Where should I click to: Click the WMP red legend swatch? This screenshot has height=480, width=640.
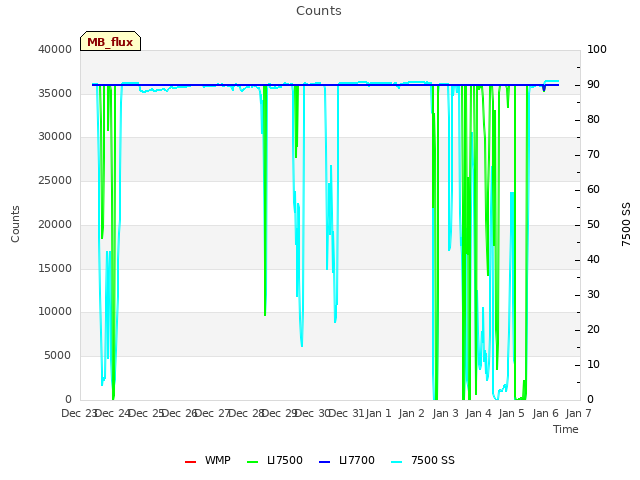coord(191,462)
